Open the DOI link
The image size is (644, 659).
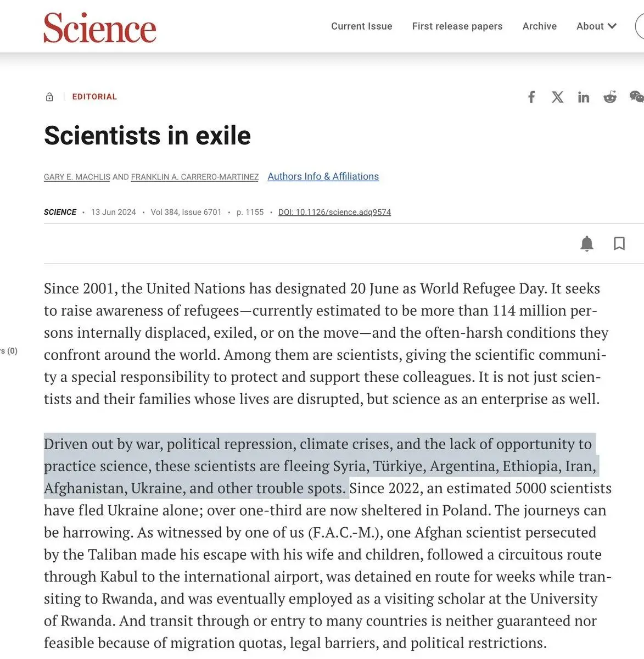(x=334, y=212)
